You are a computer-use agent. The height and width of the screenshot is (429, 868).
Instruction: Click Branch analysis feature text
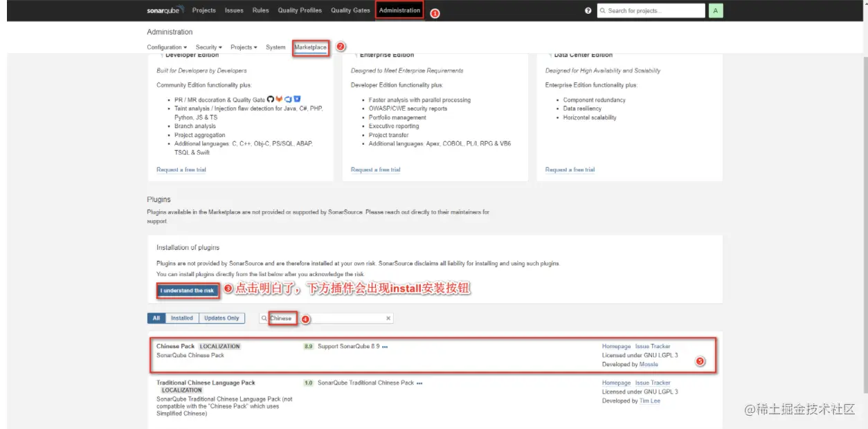[195, 126]
